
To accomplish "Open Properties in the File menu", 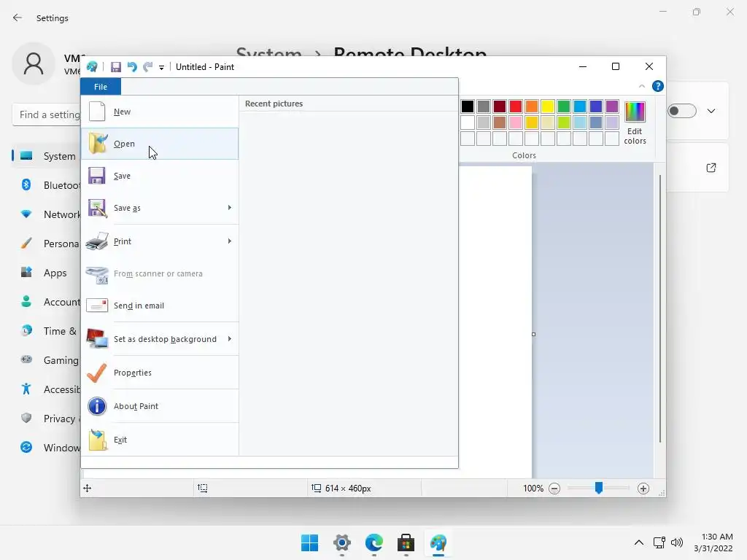I will tap(160, 373).
